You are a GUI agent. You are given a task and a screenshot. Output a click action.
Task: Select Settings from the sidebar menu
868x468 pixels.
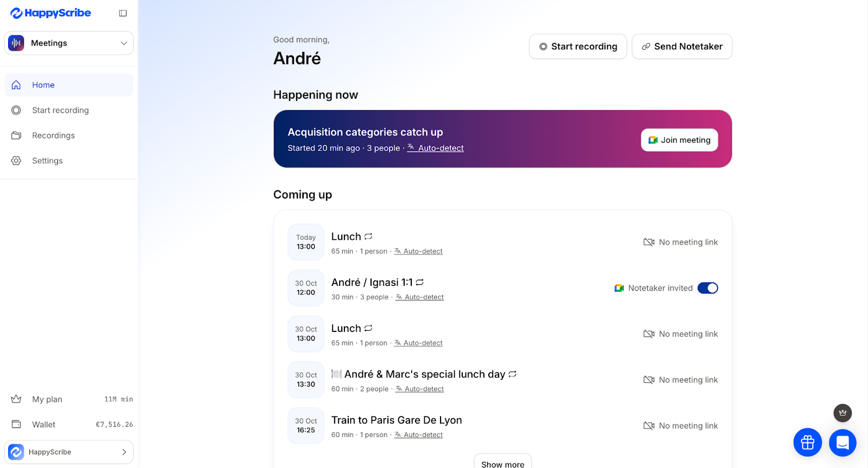[47, 161]
